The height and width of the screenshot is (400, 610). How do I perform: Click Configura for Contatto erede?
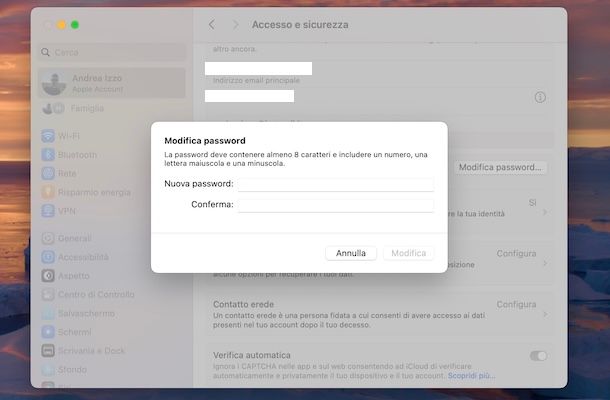point(516,304)
